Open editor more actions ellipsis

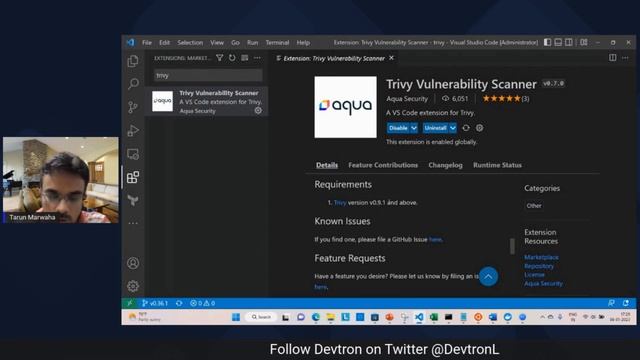point(625,58)
